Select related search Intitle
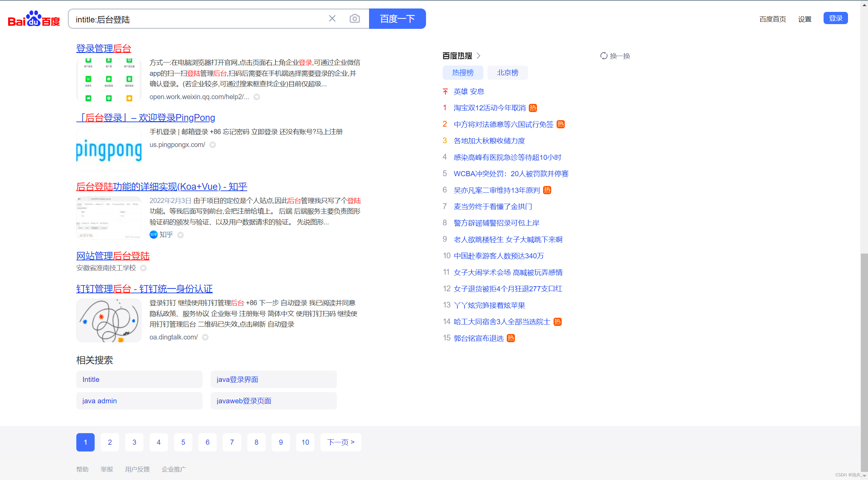The image size is (868, 480). (139, 380)
